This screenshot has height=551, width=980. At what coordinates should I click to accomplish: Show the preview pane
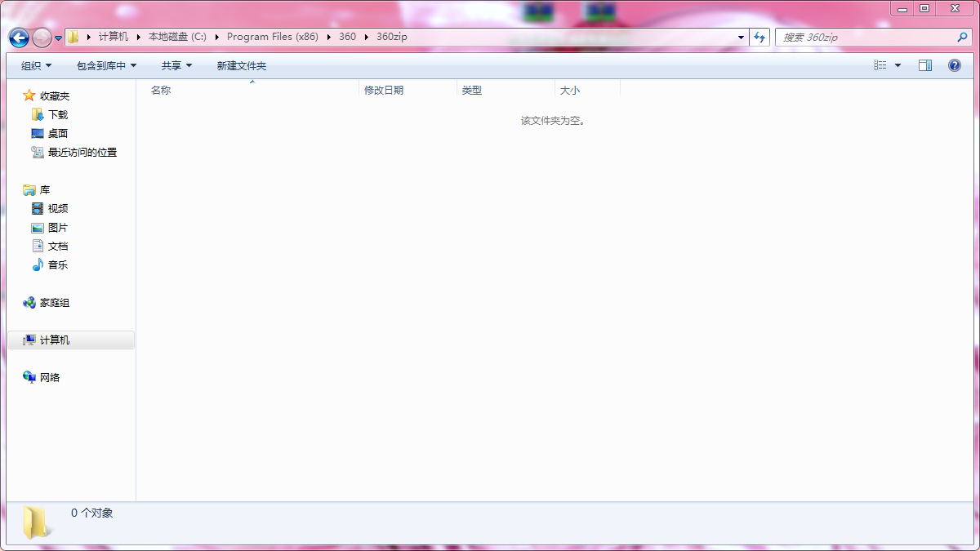pos(925,64)
